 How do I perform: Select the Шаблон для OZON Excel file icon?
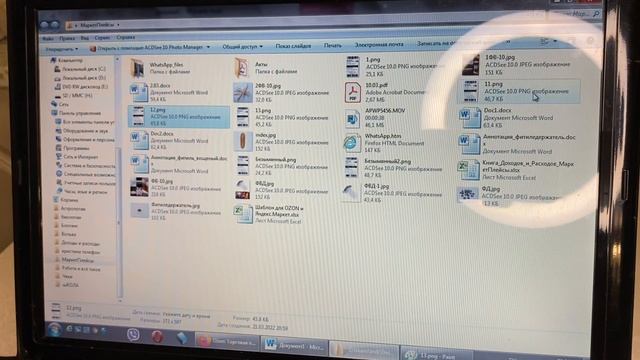243,214
